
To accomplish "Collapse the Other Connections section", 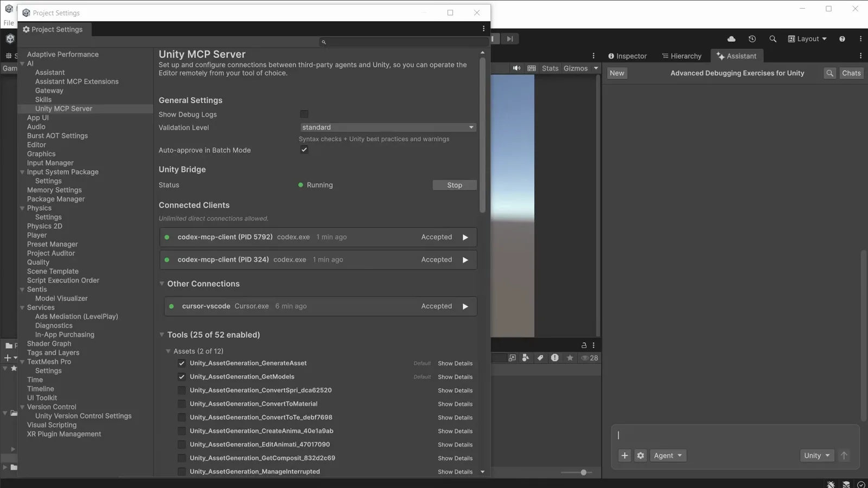I will click(x=162, y=284).
